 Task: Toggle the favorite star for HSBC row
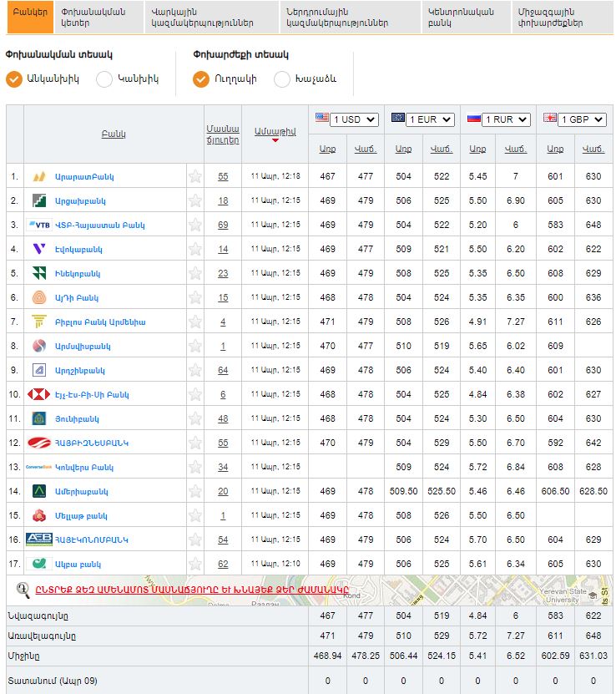pyautogui.click(x=195, y=394)
